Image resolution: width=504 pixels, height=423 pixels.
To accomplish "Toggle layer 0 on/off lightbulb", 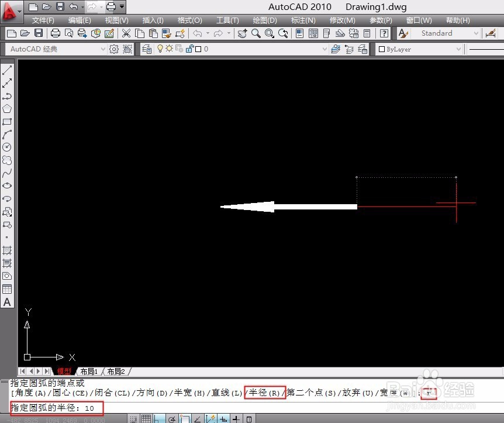I will tap(160, 49).
